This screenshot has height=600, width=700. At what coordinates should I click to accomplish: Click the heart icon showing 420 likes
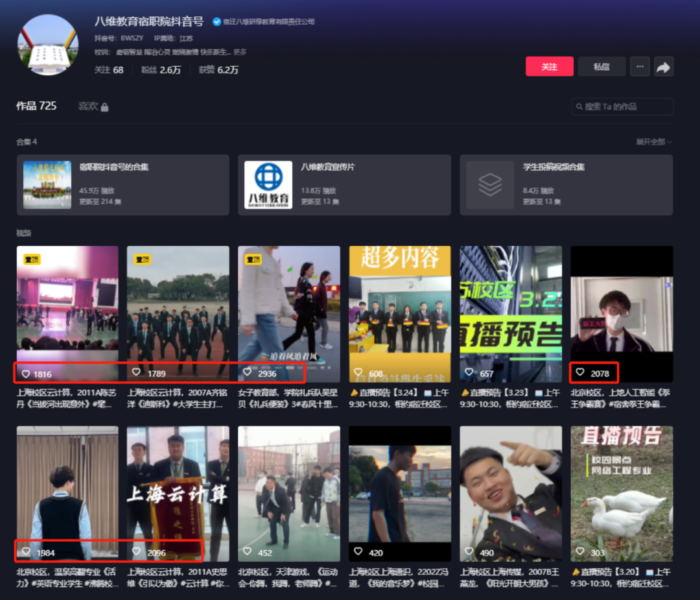point(358,551)
